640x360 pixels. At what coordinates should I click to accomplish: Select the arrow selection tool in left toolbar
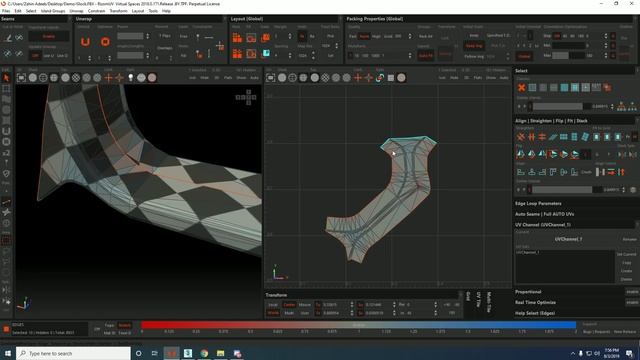pos(6,78)
